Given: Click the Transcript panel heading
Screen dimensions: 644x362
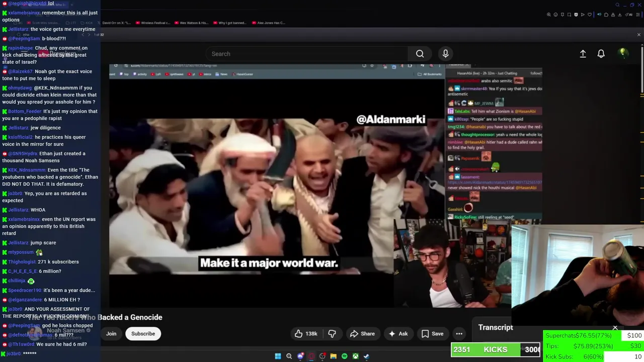Looking at the screenshot, I should (496, 327).
